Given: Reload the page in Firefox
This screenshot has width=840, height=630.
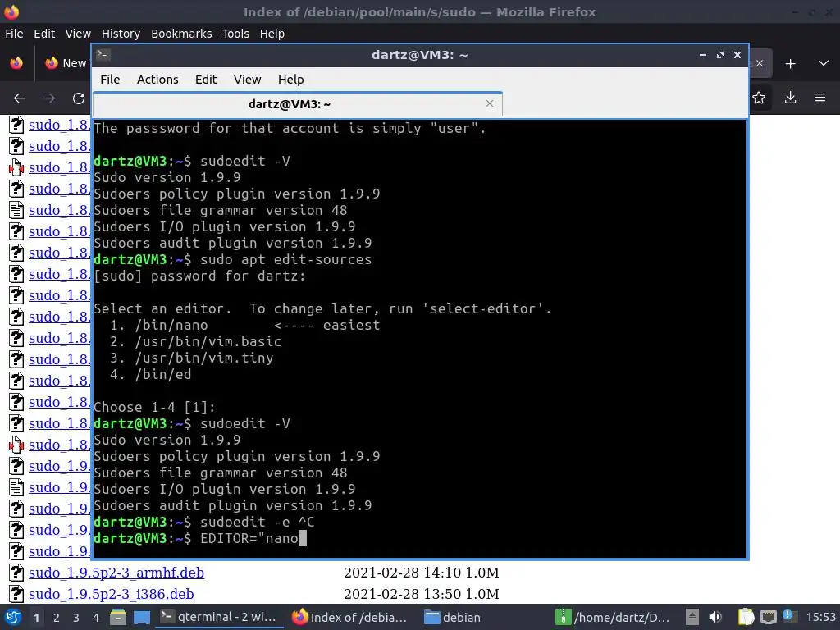Looking at the screenshot, I should coord(79,98).
